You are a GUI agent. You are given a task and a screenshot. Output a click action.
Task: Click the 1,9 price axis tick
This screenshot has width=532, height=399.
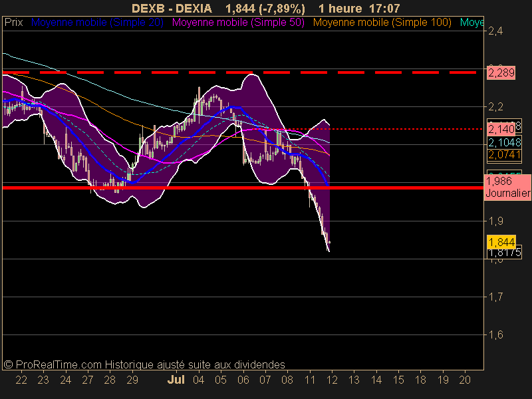(495, 221)
